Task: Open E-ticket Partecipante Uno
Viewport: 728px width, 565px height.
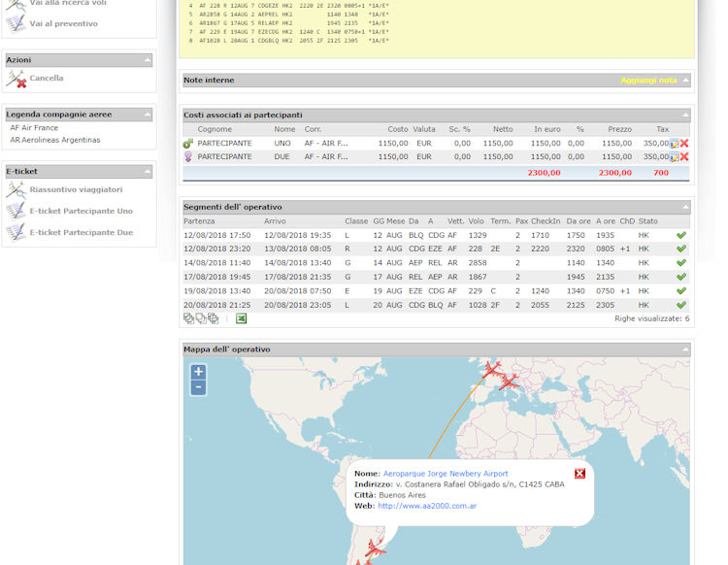Action: pos(82,211)
